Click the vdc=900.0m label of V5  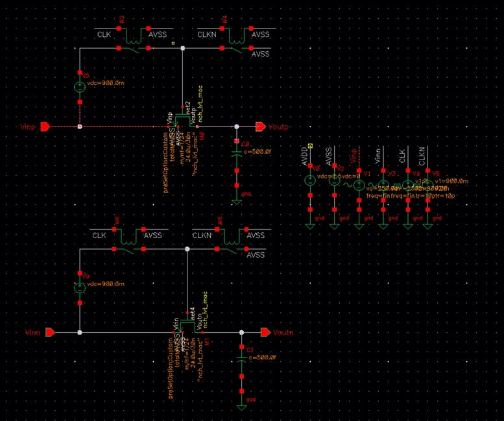[106, 83]
